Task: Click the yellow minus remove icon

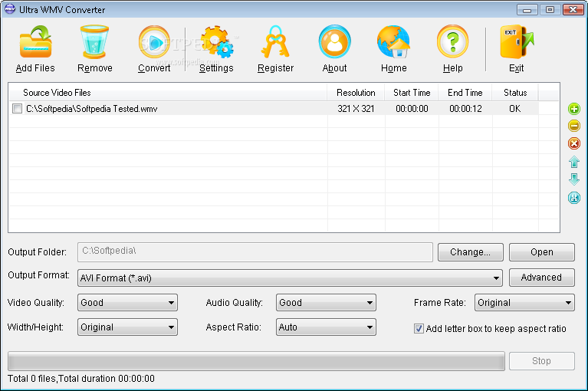Action: (x=573, y=126)
